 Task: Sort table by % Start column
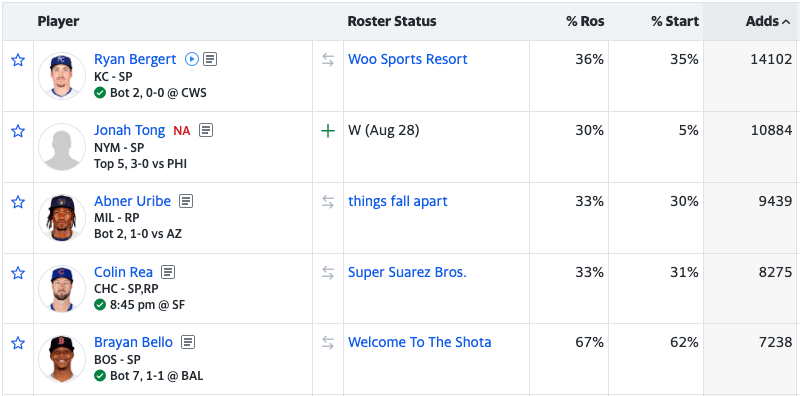(x=675, y=21)
